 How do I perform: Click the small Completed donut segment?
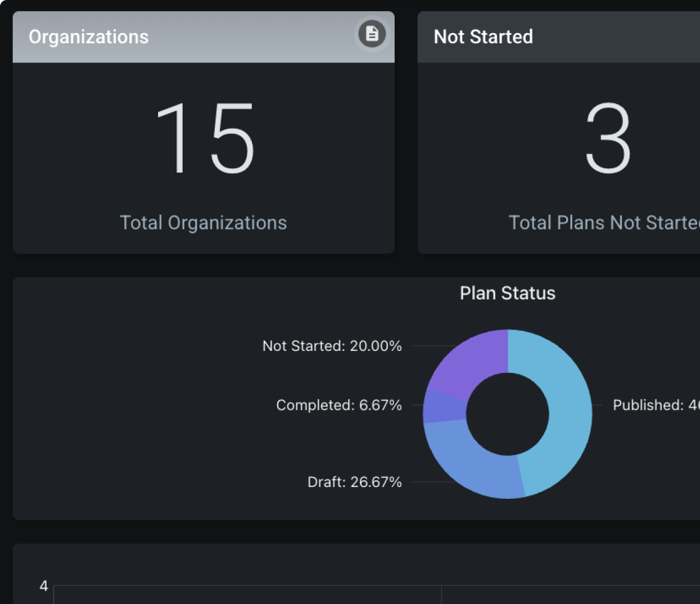pos(444,406)
